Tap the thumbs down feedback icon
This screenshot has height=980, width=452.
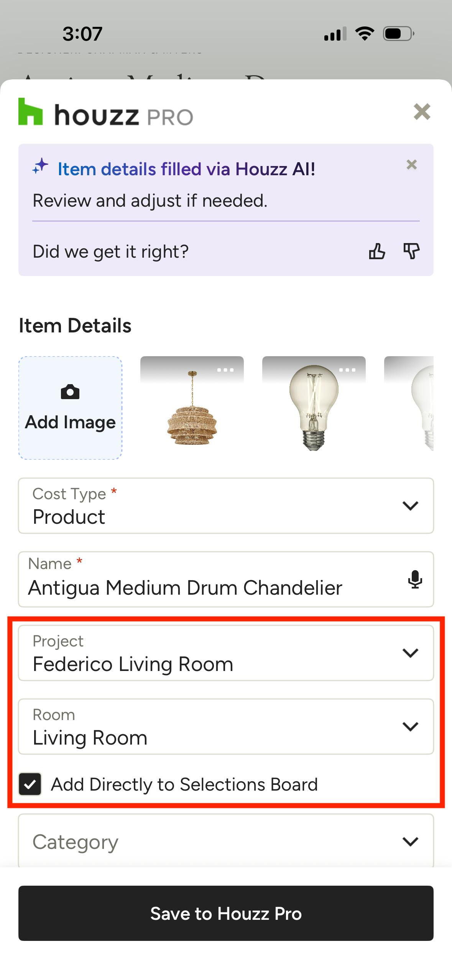[411, 252]
